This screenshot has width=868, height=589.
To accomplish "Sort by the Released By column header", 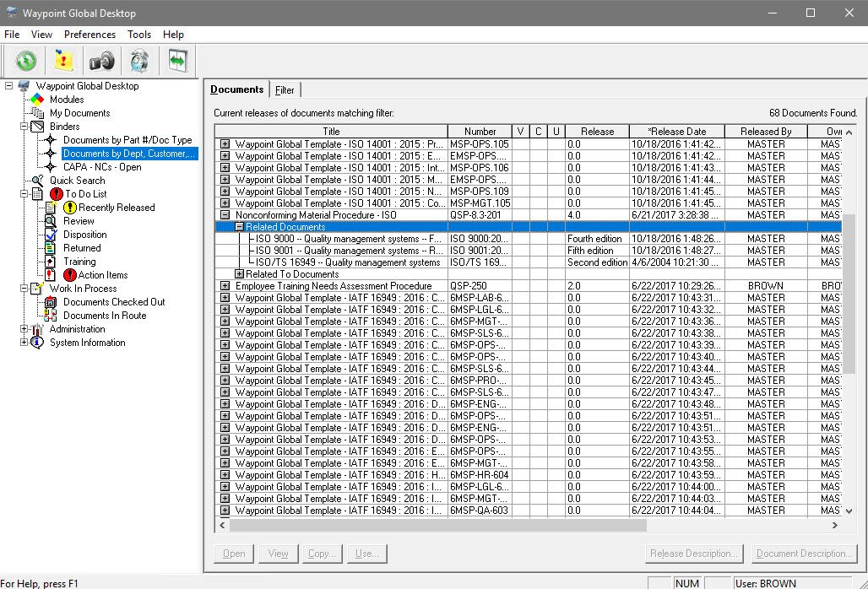I will 766,132.
